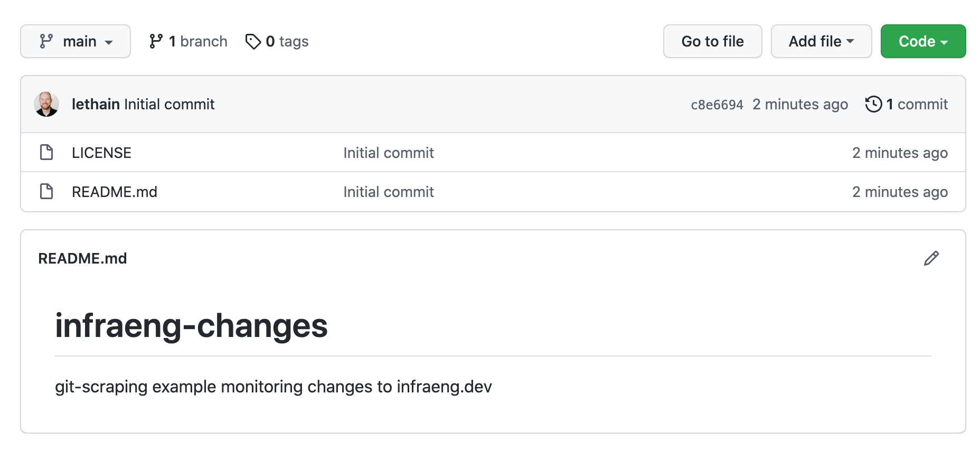Open the main branch selector dropdown
This screenshot has height=450, width=980.
[x=76, y=41]
